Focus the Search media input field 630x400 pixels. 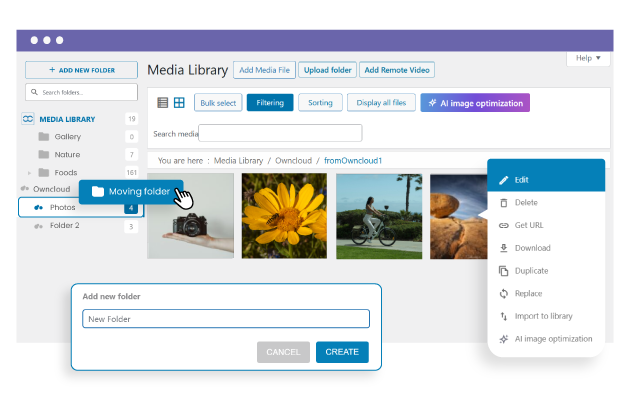coord(280,133)
